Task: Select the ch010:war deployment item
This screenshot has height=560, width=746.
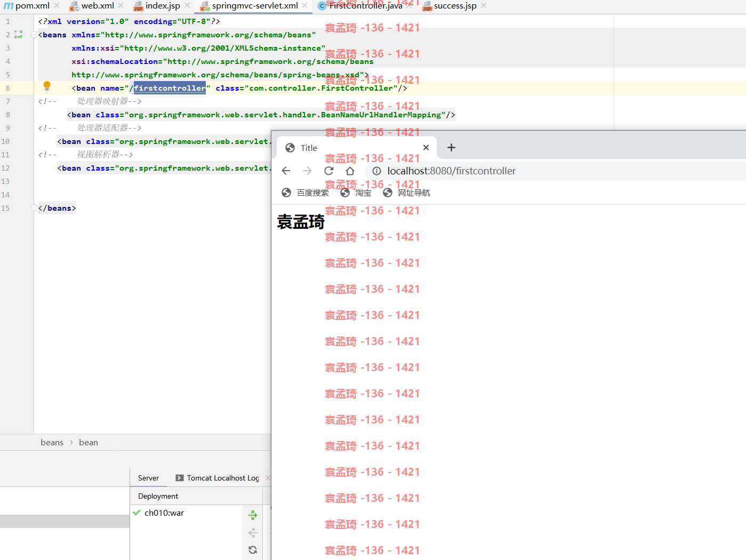Action: point(159,513)
